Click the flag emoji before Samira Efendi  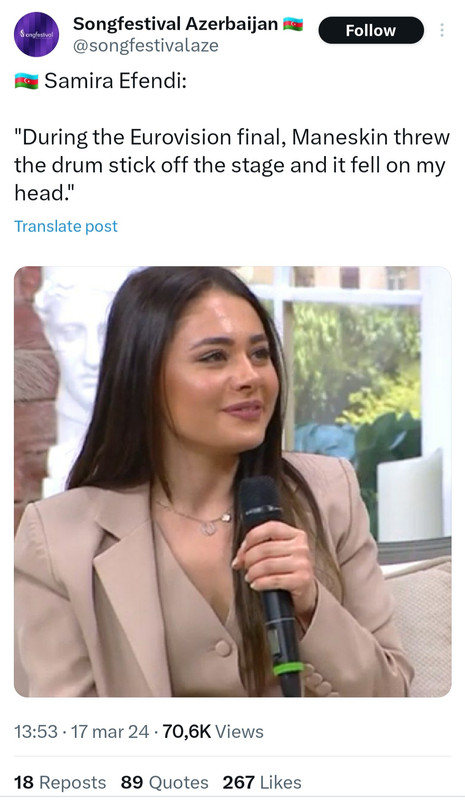click(x=27, y=81)
